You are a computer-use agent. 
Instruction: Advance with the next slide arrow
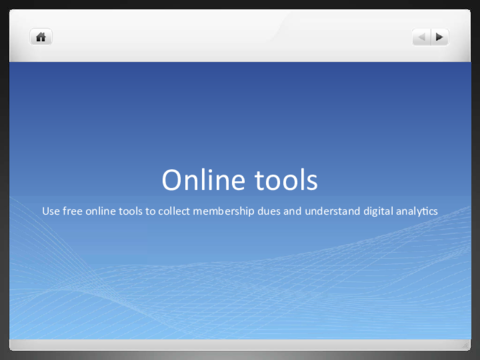point(440,37)
